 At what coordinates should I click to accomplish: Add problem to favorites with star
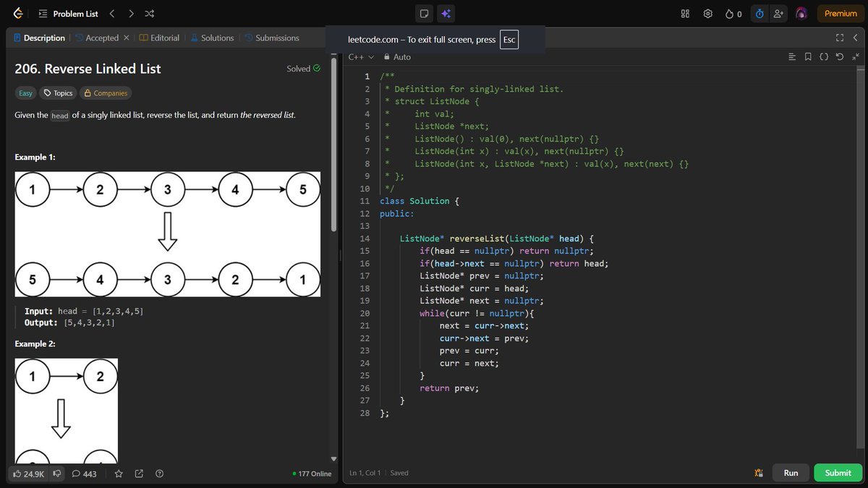point(119,474)
